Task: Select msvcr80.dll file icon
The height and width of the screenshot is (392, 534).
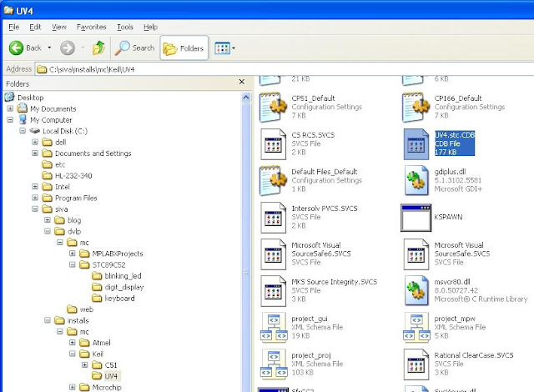Action: pyautogui.click(x=416, y=290)
